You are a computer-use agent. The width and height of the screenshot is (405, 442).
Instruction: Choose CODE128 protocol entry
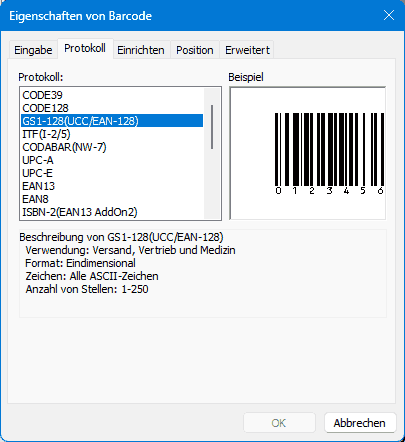click(112, 108)
